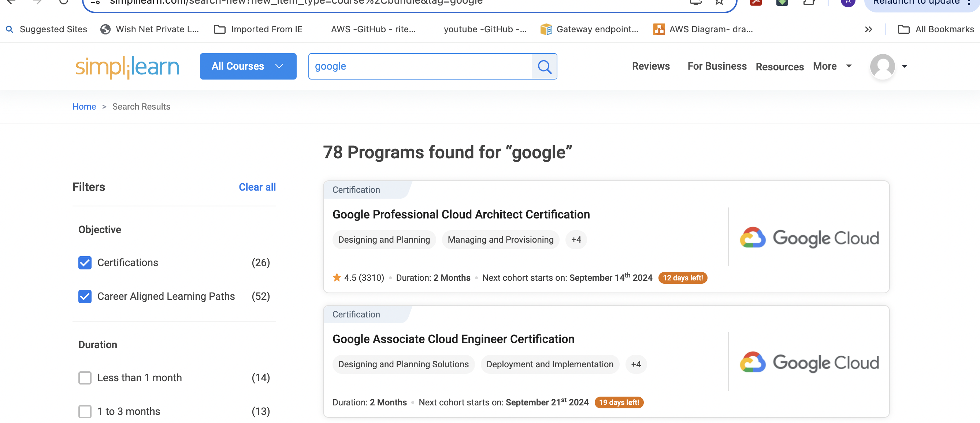Expand +4 tags on Cloud Engineer card

click(x=636, y=364)
